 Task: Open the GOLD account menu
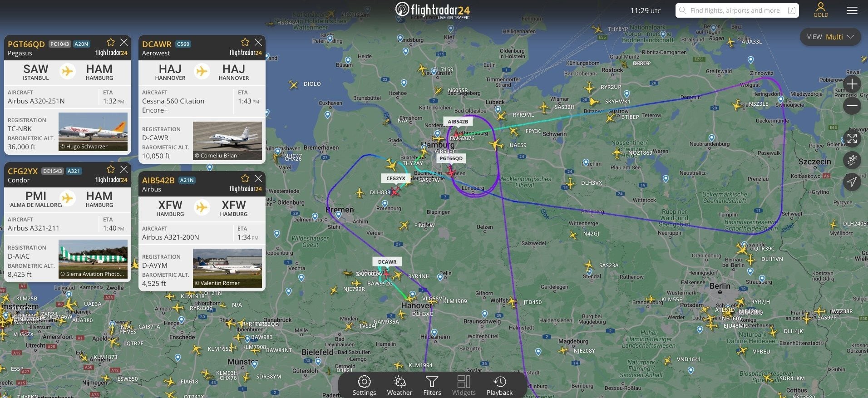pos(821,10)
